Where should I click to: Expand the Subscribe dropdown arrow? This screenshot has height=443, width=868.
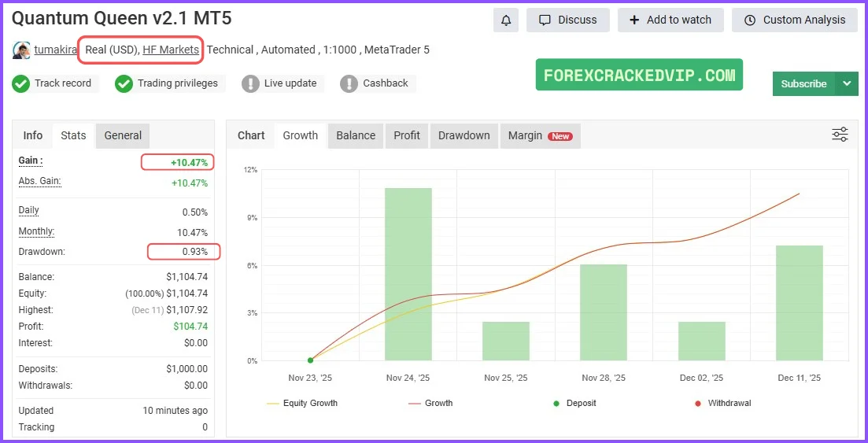(x=847, y=83)
